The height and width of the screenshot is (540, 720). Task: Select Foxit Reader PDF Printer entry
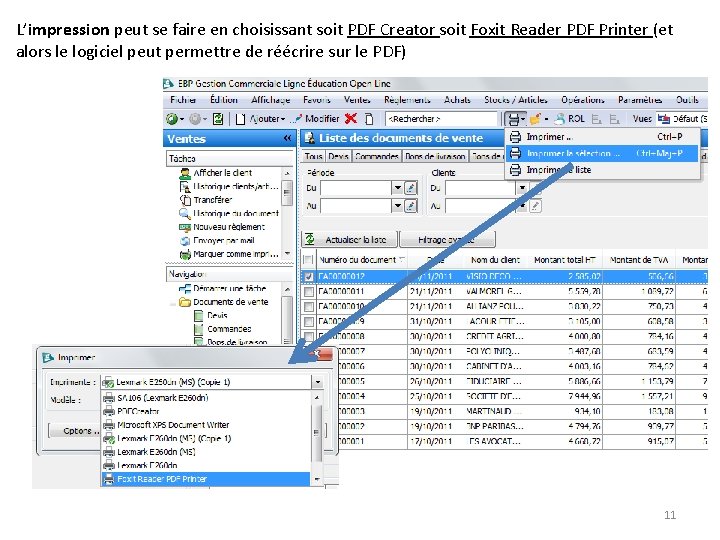click(206, 479)
